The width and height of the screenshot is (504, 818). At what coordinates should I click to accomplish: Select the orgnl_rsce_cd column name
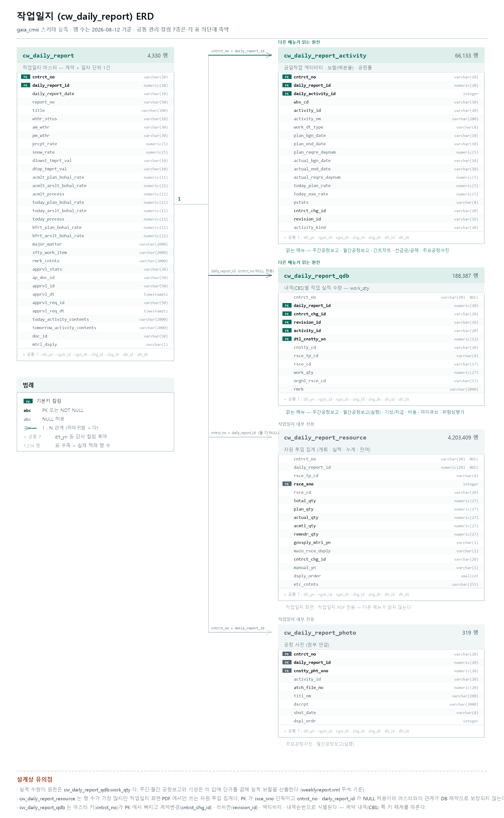[310, 380]
